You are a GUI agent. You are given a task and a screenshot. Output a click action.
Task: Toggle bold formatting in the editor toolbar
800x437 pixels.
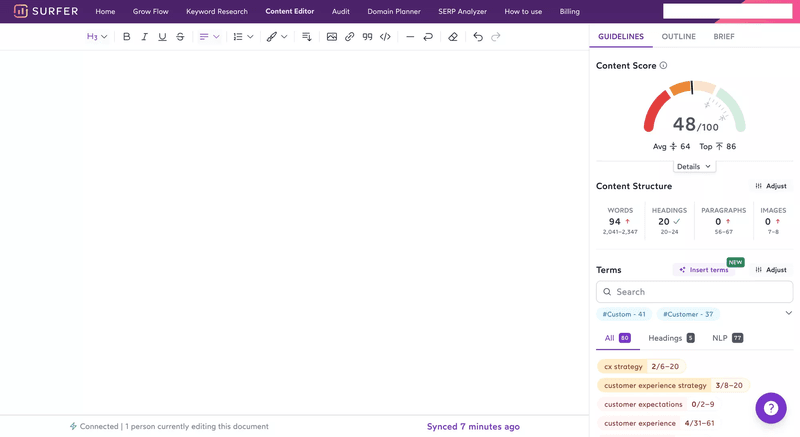(127, 37)
